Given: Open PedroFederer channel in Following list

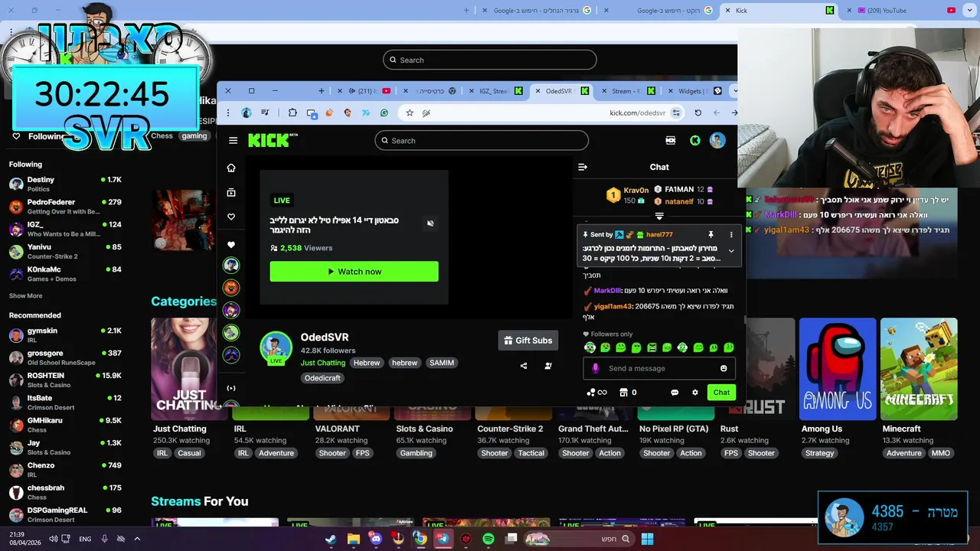Looking at the screenshot, I should 65,207.
